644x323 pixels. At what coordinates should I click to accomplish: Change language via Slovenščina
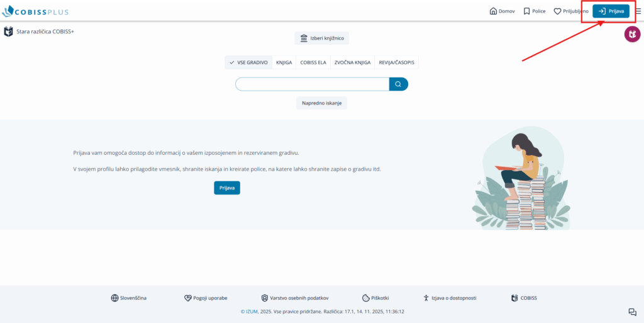coord(128,298)
